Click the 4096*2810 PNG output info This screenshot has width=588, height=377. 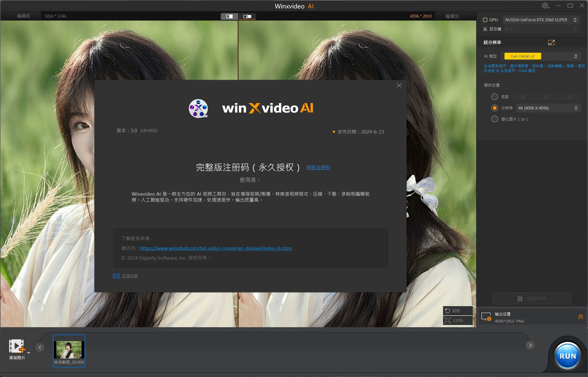click(x=509, y=321)
